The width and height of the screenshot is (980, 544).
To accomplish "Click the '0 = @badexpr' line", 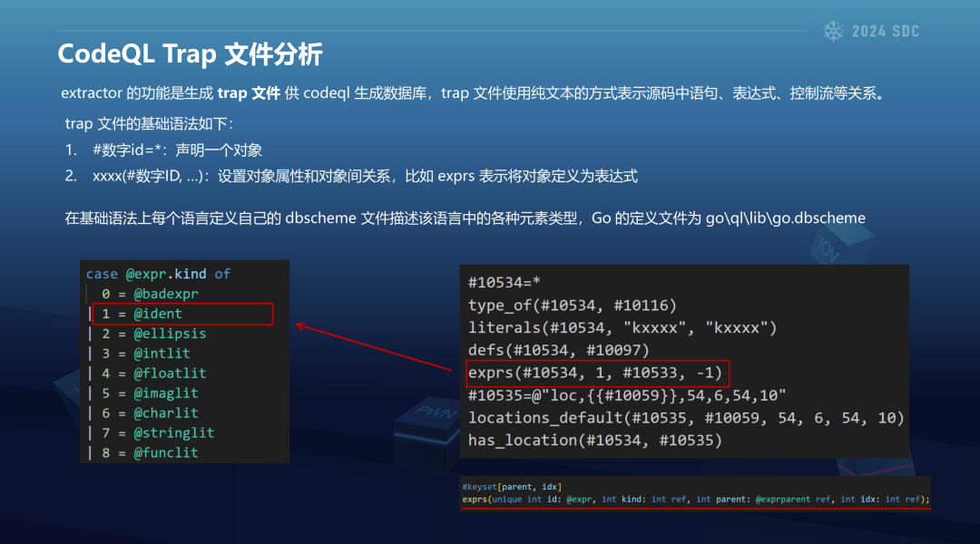I will click(x=150, y=294).
